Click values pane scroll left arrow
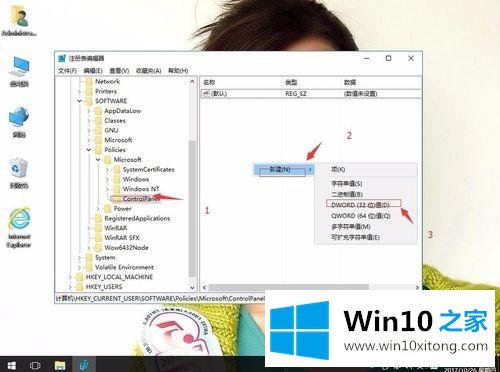This screenshot has height=372, width=500. [x=204, y=287]
